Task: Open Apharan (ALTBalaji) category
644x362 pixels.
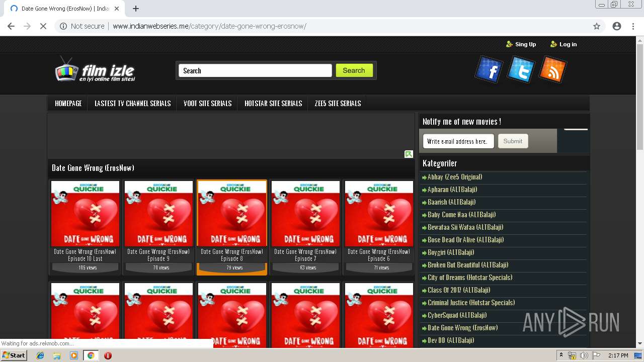Action: pyautogui.click(x=452, y=190)
